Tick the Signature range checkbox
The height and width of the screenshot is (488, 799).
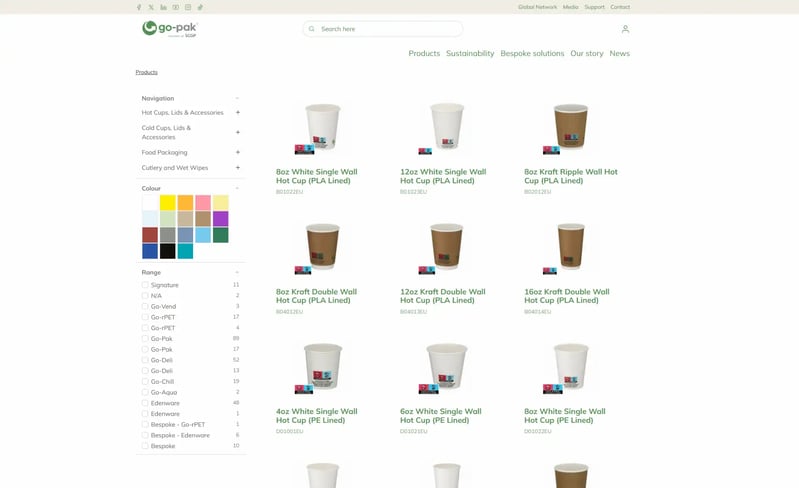[145, 285]
